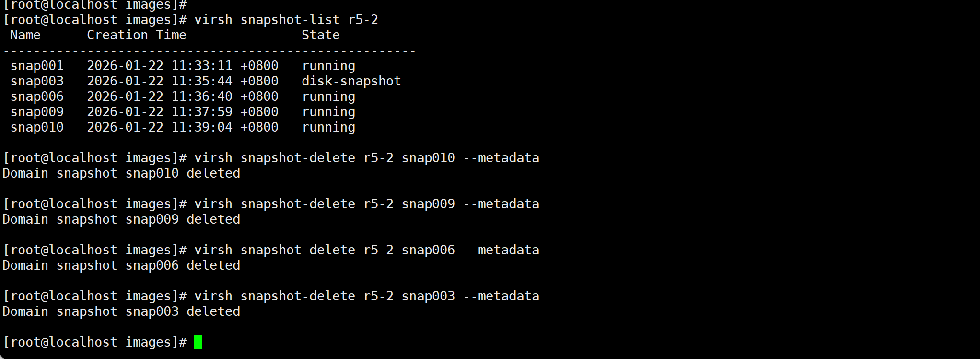Click the virsh snapshot-list r5-2 command

(x=286, y=20)
